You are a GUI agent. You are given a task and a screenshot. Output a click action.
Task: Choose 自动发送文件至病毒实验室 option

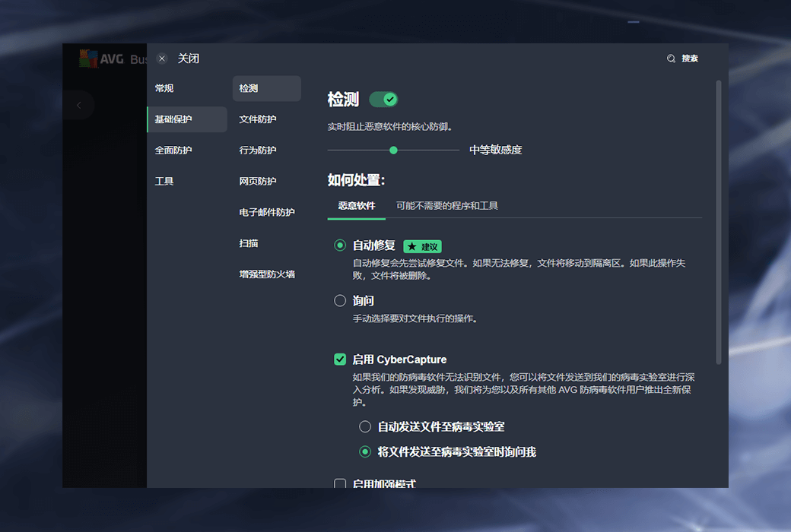point(365,426)
